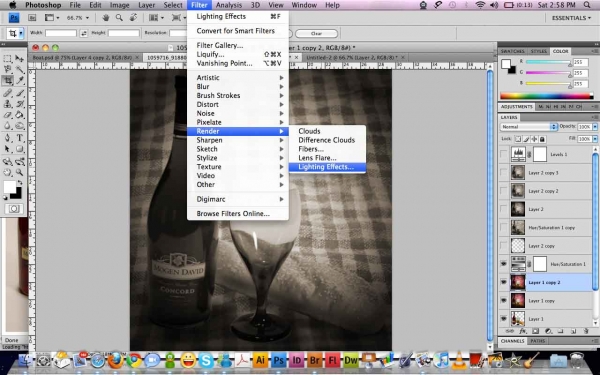
Task: Show visibility of Layer 2 copy 3
Action: [x=504, y=173]
